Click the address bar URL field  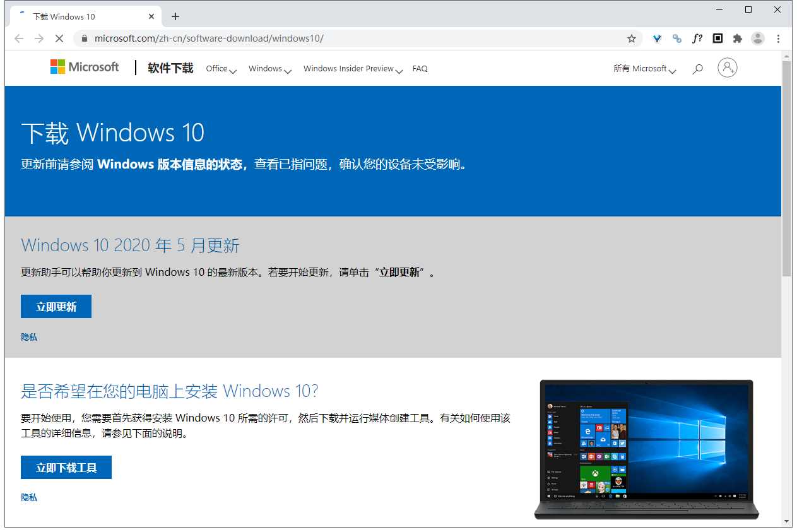(353, 38)
